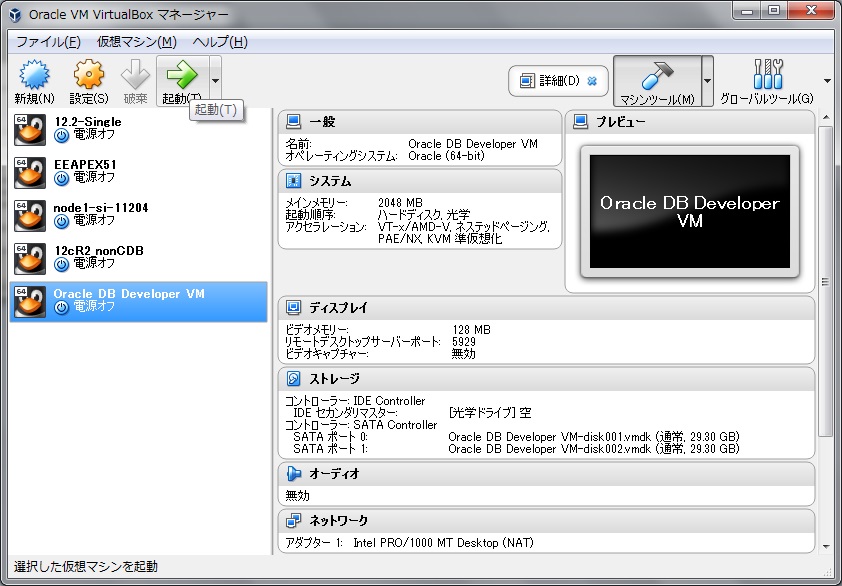Select Machine Tools (マシンツール) hammer button

(657, 81)
